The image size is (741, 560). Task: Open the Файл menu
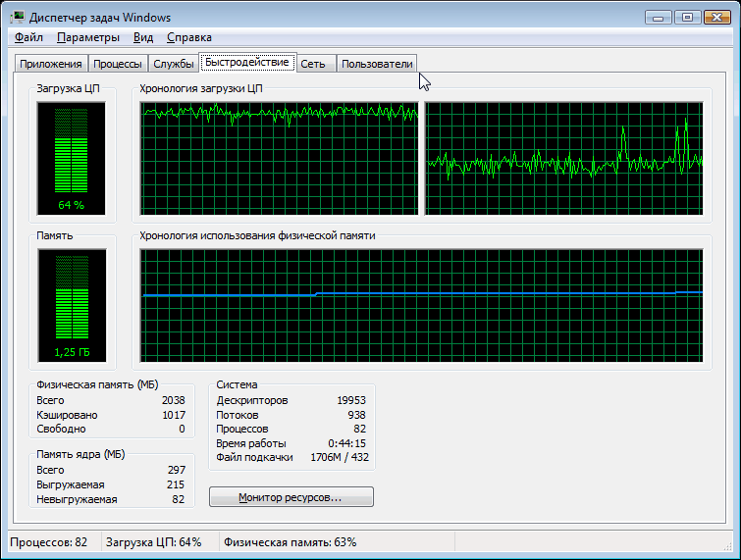tap(28, 37)
